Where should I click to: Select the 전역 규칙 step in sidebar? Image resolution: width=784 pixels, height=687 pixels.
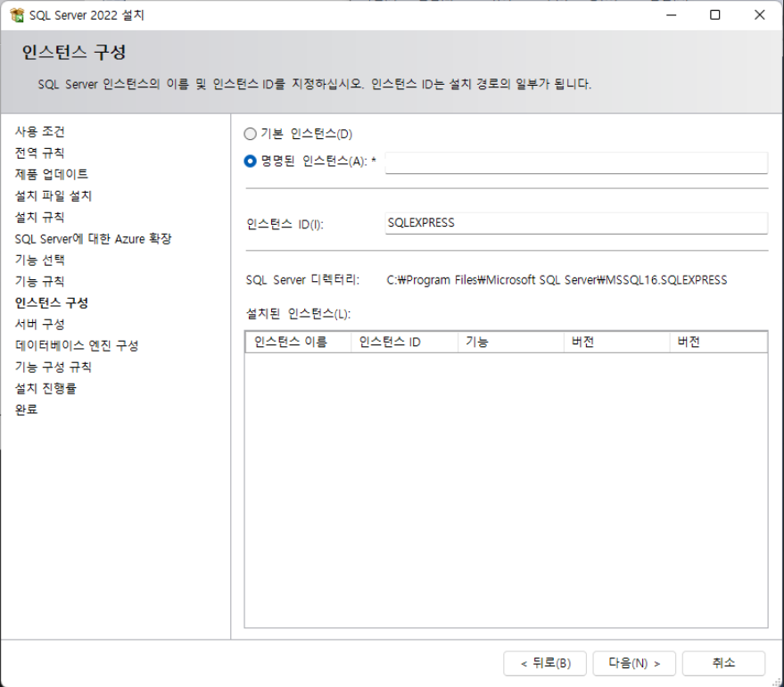(40, 153)
